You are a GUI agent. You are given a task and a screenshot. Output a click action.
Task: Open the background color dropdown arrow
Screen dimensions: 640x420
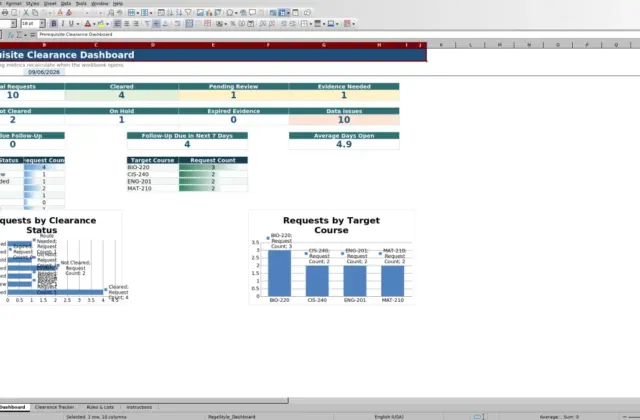click(107, 24)
